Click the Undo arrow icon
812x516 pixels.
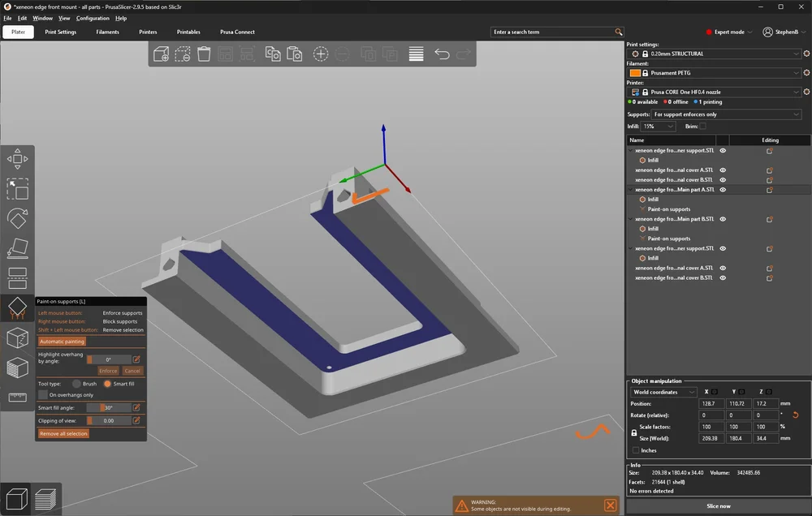(442, 54)
